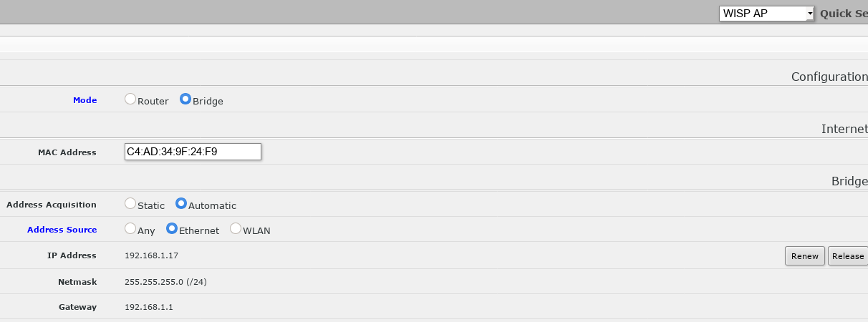Toggle the Bridge section header
The image size is (868, 322).
click(849, 181)
